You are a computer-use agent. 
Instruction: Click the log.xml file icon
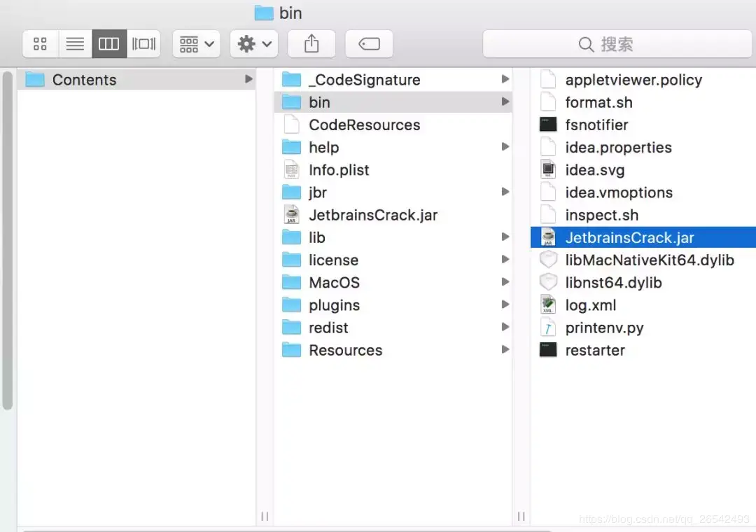point(547,304)
